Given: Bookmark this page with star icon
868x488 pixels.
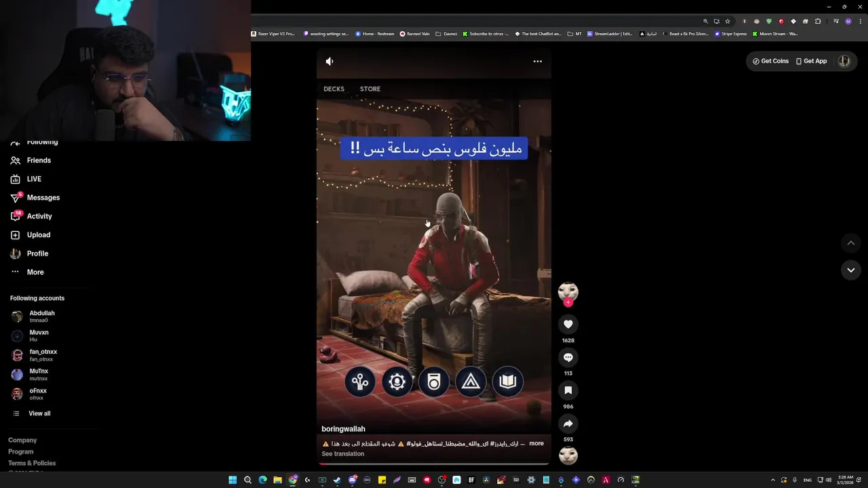Looking at the screenshot, I should [x=728, y=22].
